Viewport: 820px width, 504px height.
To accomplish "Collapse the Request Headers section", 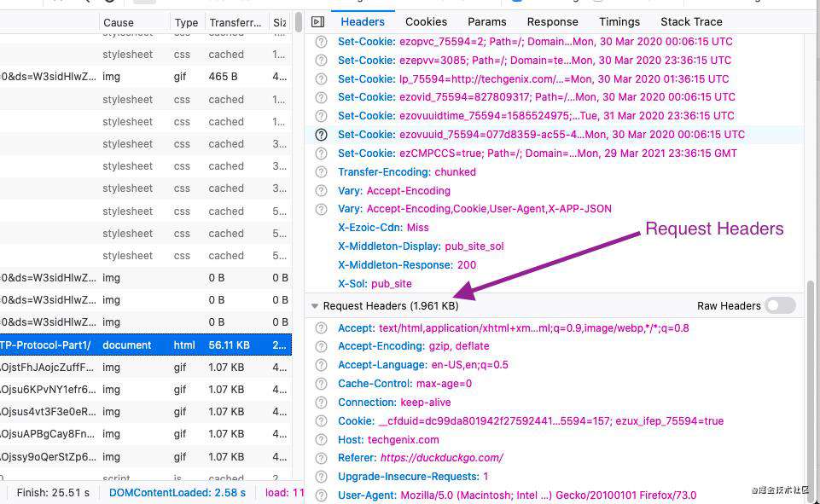I will pyautogui.click(x=314, y=306).
